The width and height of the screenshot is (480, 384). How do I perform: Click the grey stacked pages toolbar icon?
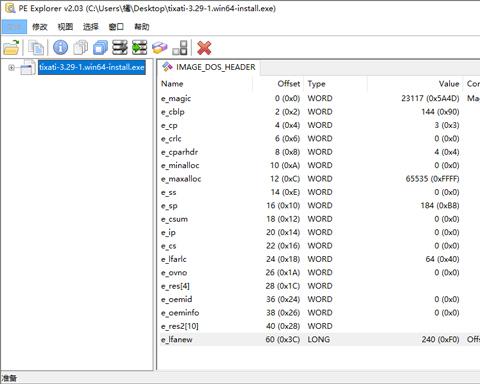pos(81,48)
